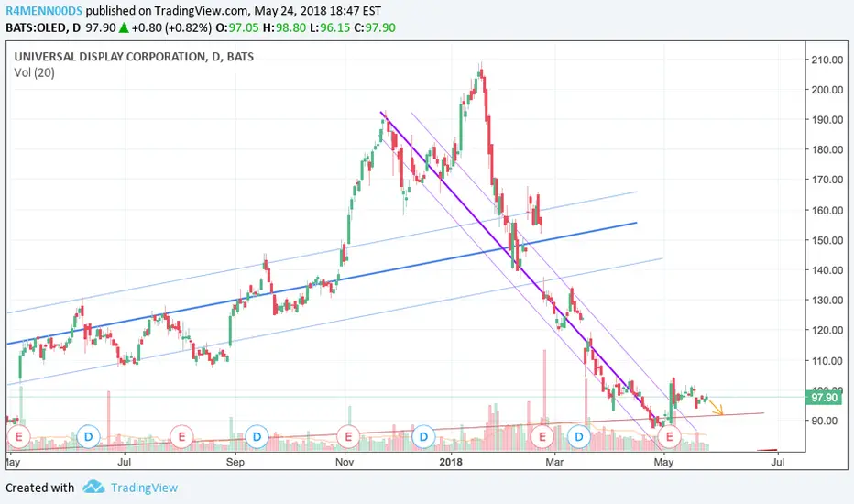Open the R4MENN00DS author profile link
The image size is (854, 504).
(x=44, y=11)
